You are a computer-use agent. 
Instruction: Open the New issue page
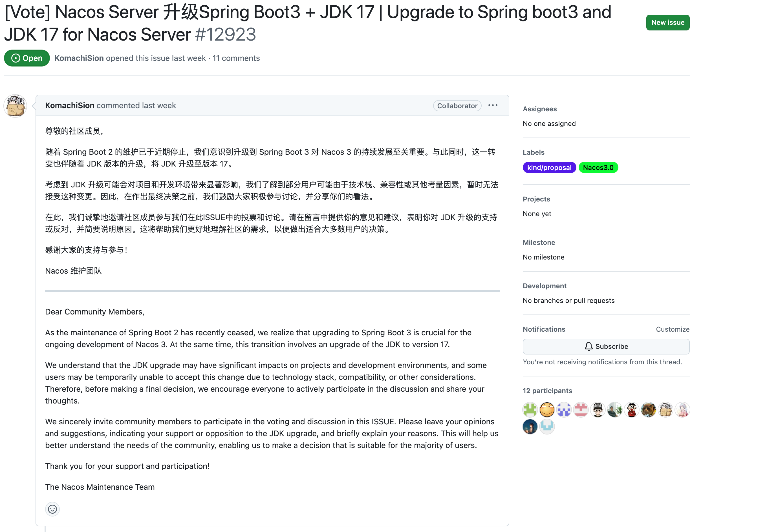coord(667,22)
